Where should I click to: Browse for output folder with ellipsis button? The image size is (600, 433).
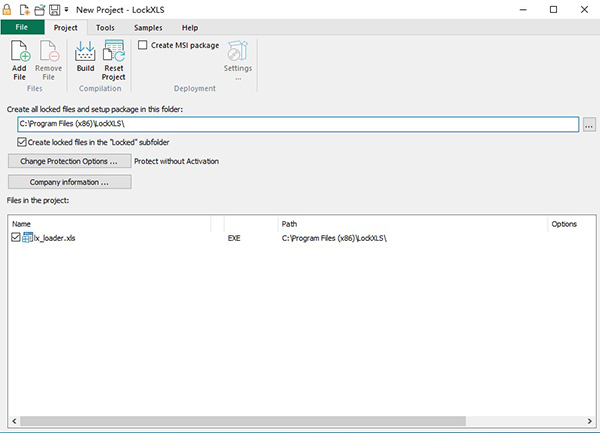click(589, 125)
